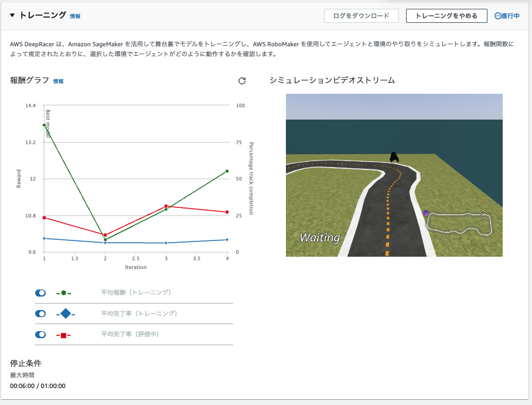Click the Waiting label in the video
The width and height of the screenshot is (532, 405).
(x=319, y=238)
